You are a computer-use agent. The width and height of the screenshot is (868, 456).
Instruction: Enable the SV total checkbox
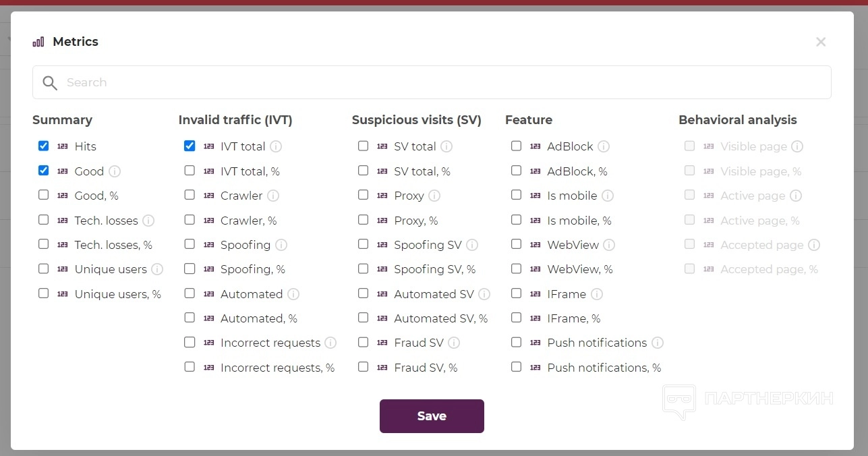tap(364, 146)
